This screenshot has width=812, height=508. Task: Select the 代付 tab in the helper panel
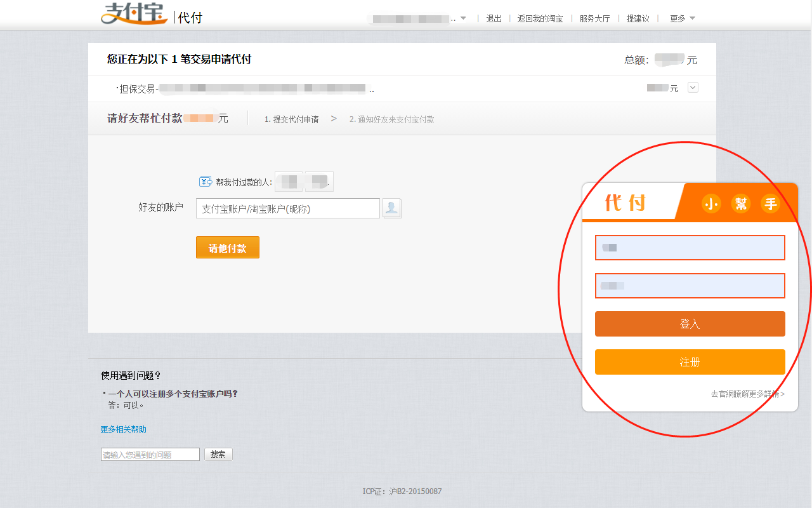click(x=625, y=203)
